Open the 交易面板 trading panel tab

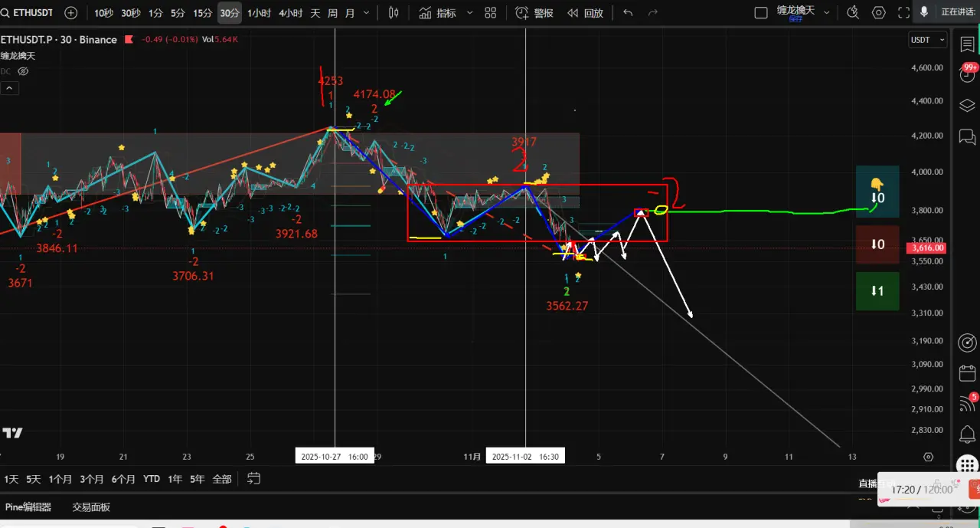click(91, 507)
